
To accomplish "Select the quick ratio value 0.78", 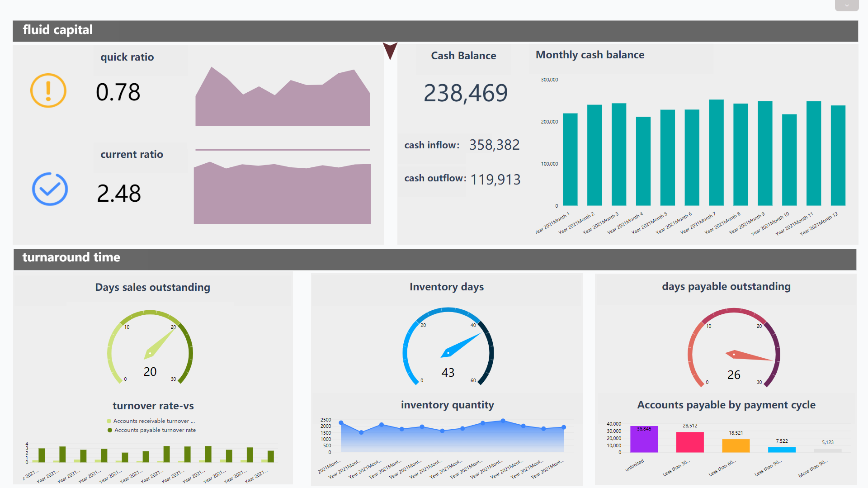I will pyautogui.click(x=118, y=92).
